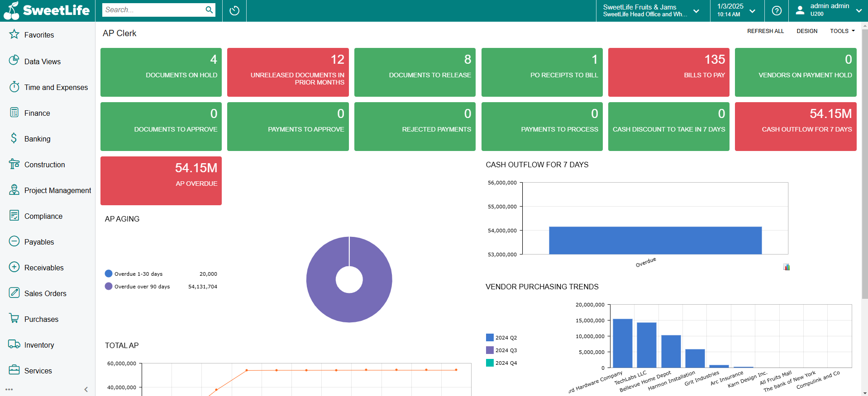The width and height of the screenshot is (868, 396).
Task: Click the Favorites star icon
Action: pos(14,34)
